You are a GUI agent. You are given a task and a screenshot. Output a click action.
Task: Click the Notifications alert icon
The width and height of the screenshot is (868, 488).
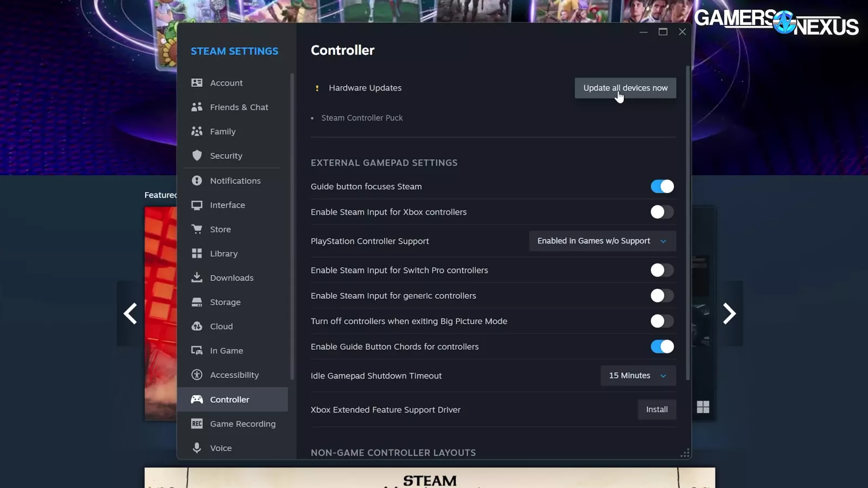(x=197, y=181)
